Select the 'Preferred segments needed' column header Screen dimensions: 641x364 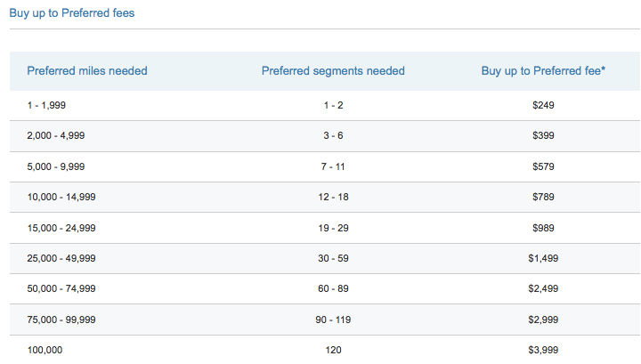point(333,70)
